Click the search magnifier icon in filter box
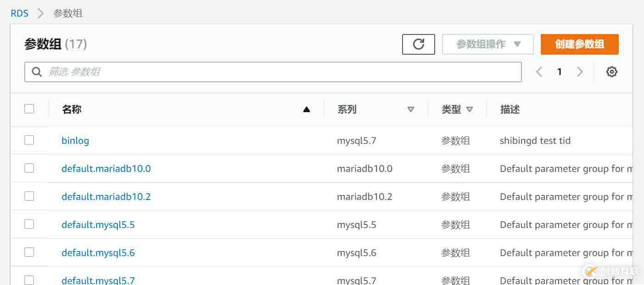 click(x=37, y=72)
